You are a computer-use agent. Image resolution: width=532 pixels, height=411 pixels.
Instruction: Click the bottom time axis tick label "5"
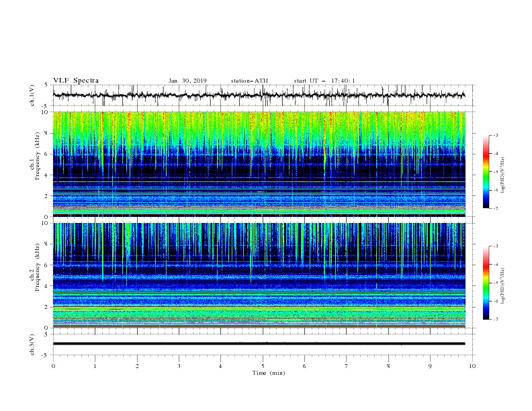263,366
